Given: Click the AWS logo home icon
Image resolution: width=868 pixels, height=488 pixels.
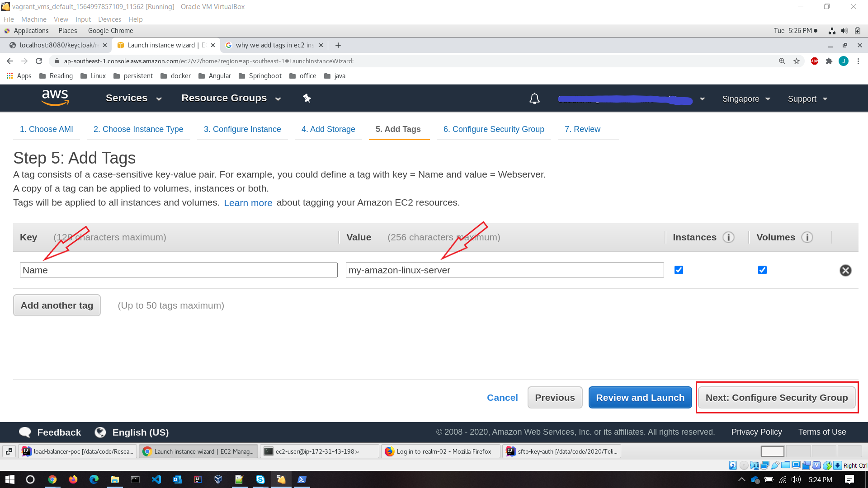Looking at the screenshot, I should pos(55,98).
